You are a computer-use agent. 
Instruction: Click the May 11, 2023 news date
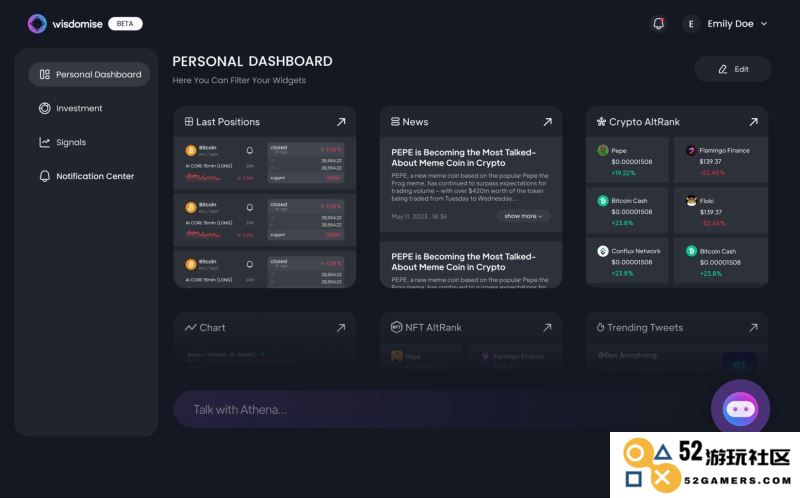419,216
